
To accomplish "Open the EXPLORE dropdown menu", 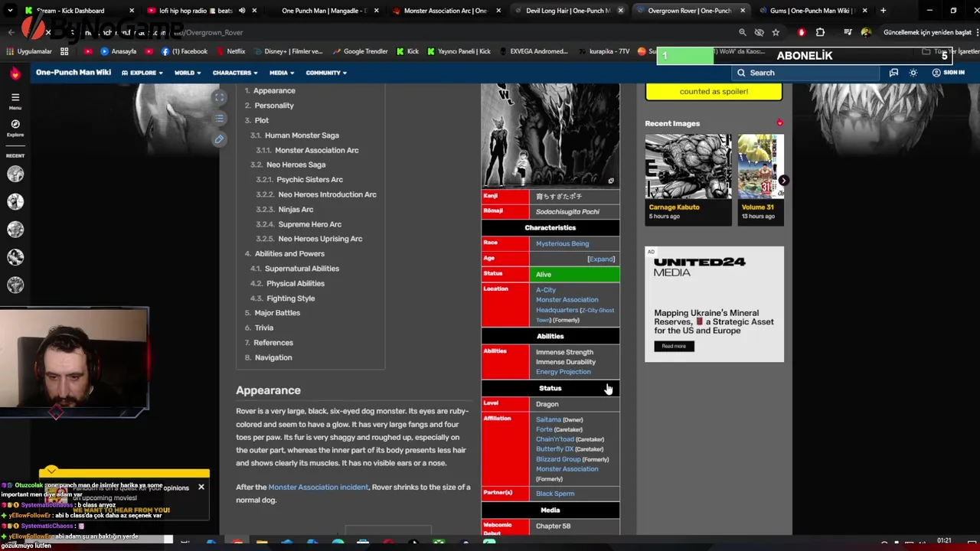I will tap(142, 73).
